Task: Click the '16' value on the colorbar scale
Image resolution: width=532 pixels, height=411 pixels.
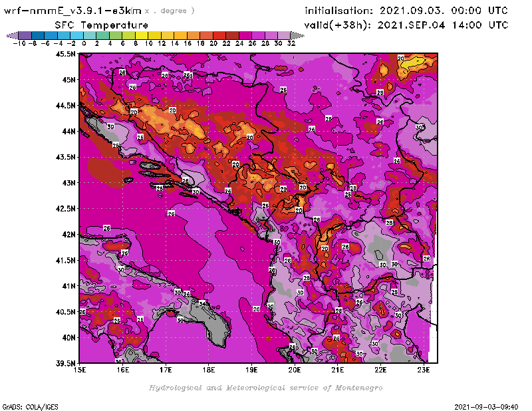Action: click(x=188, y=43)
